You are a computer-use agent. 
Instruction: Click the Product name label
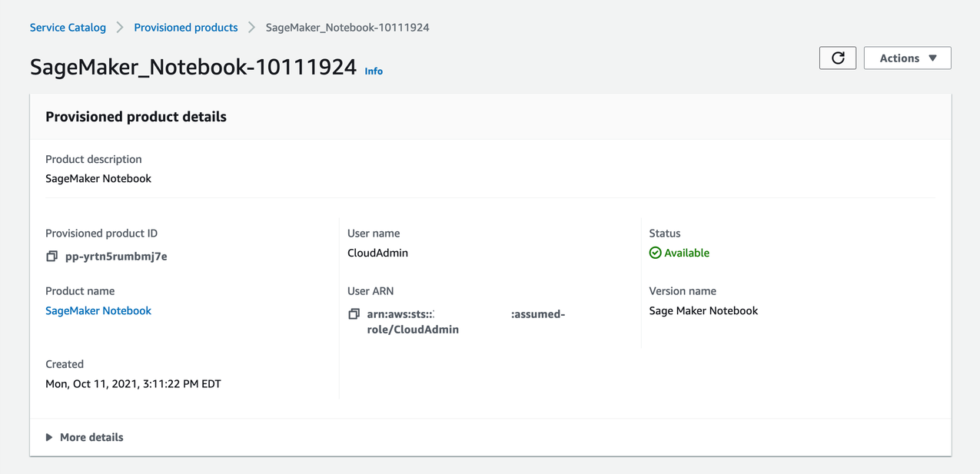[80, 291]
